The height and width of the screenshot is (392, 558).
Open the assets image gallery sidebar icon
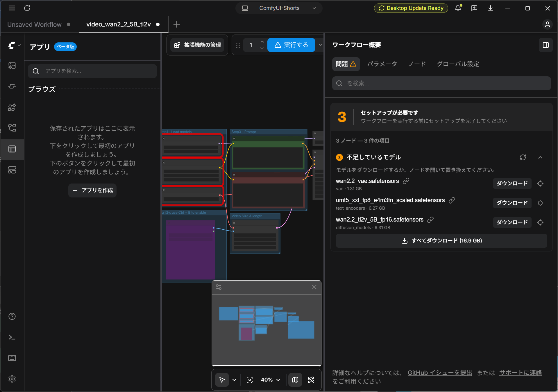(x=12, y=66)
